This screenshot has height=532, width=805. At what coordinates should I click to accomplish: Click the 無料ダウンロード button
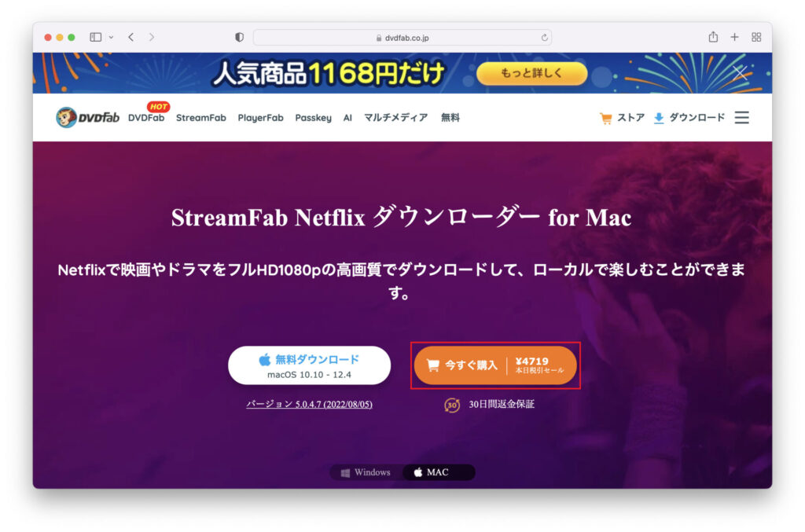tap(309, 365)
